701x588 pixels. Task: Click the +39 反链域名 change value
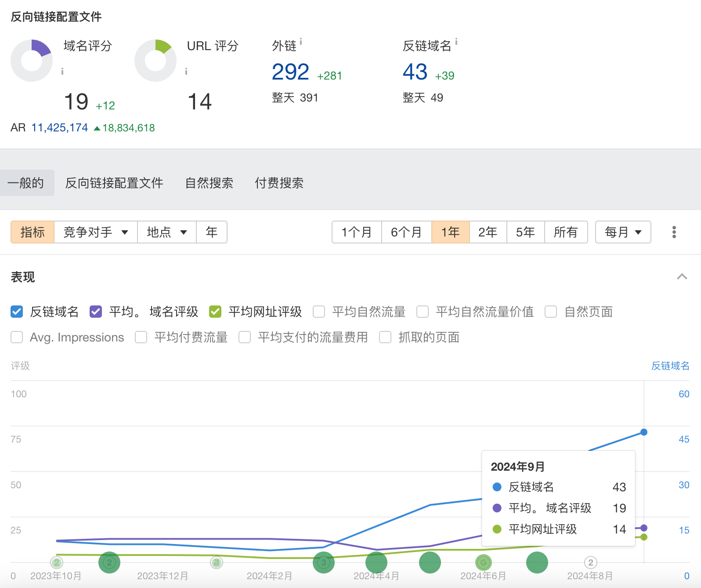tap(444, 76)
